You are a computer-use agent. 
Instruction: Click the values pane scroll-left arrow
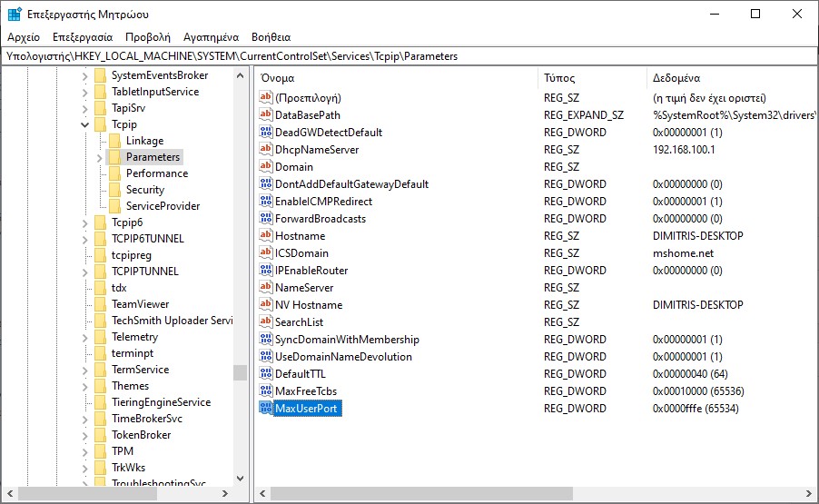point(262,493)
